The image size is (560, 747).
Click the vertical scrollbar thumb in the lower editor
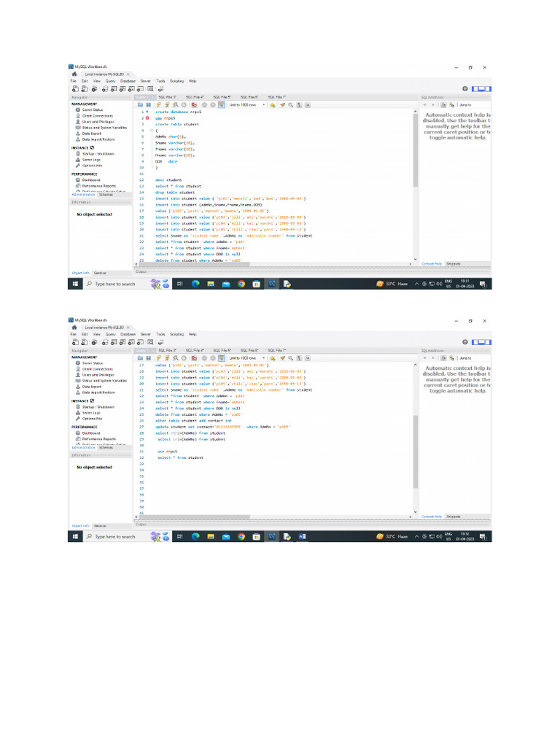(x=415, y=452)
